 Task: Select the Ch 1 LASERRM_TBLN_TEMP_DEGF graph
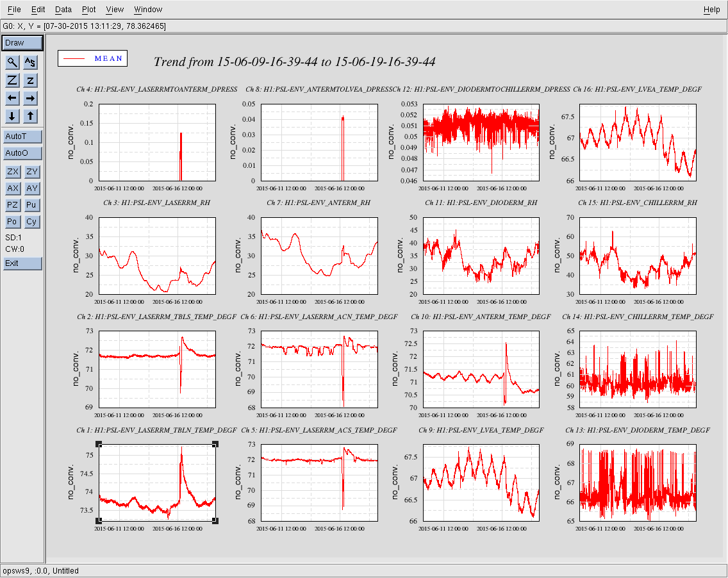(x=158, y=483)
